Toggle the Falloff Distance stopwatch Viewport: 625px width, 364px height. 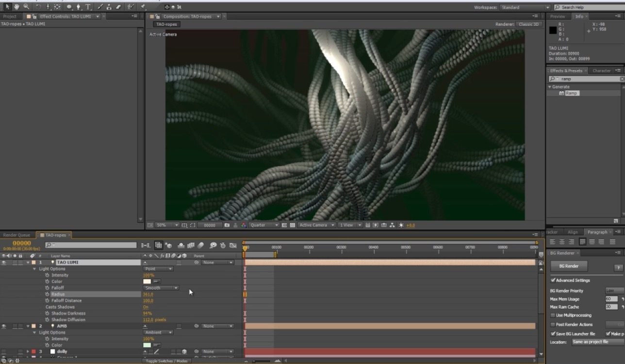47,300
